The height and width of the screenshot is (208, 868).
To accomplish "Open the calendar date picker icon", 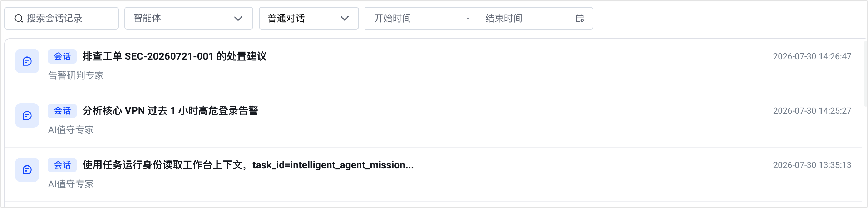I will (x=580, y=18).
